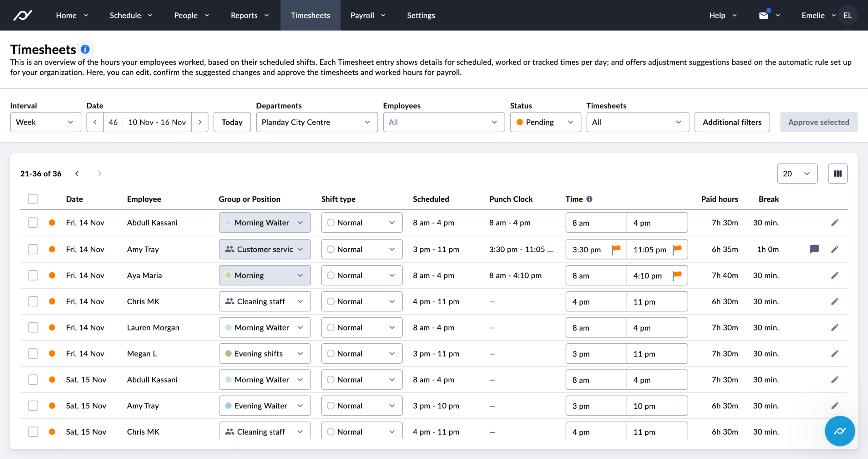Open the Payroll menu
The image size is (868, 459).
(x=368, y=15)
